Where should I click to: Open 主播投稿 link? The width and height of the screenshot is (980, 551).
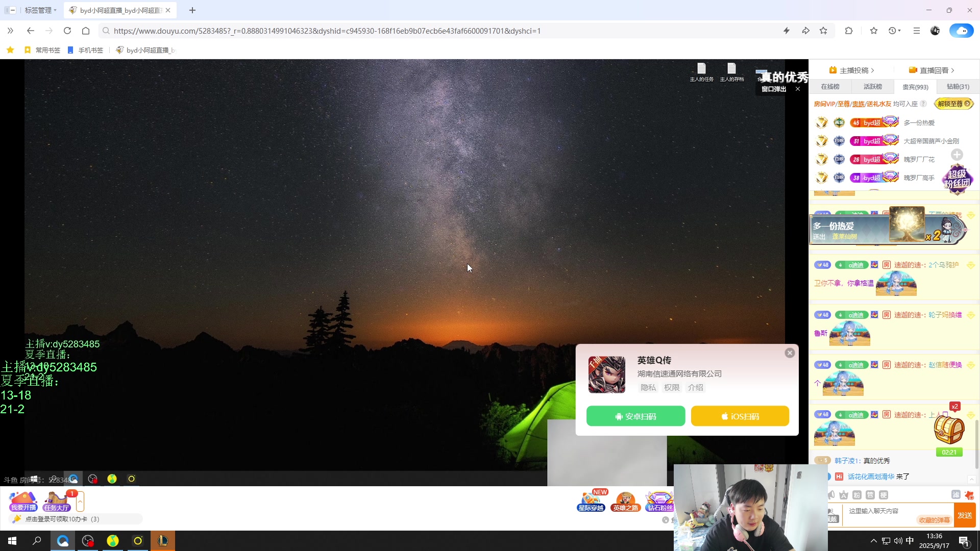[x=852, y=70]
